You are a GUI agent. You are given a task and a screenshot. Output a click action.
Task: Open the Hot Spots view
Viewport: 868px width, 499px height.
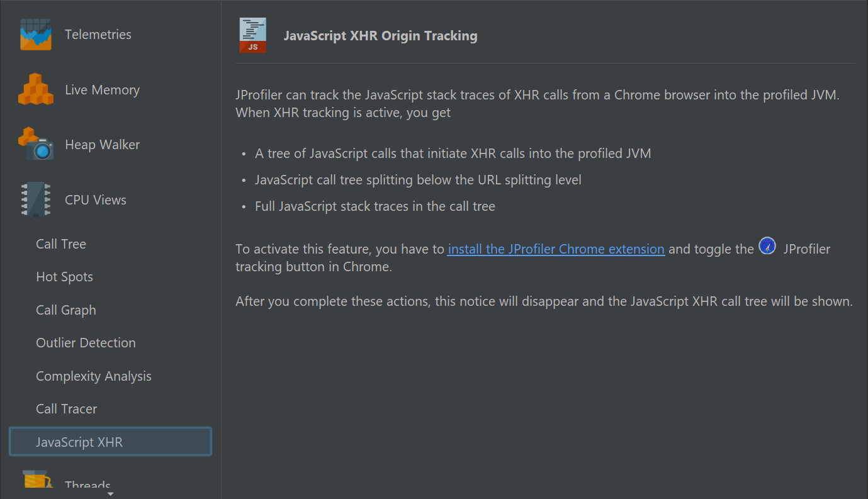click(64, 277)
